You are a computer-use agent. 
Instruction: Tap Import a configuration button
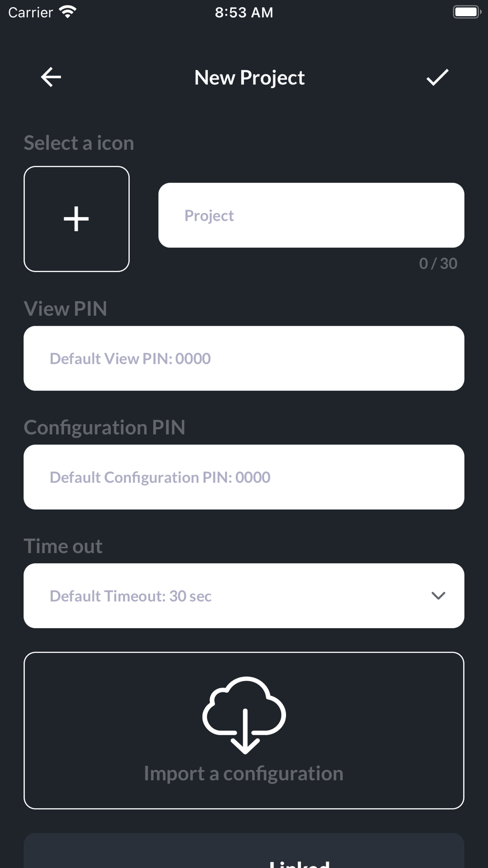click(244, 730)
